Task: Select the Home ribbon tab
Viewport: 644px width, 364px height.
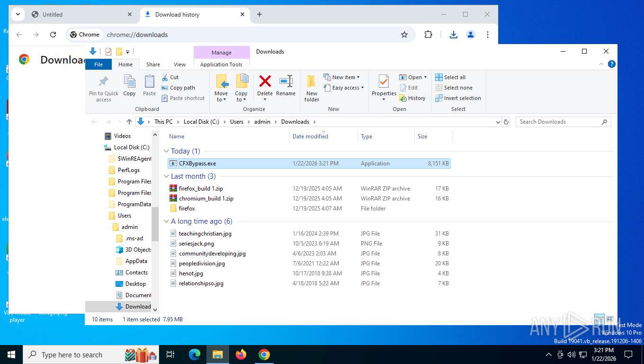Action: click(125, 64)
